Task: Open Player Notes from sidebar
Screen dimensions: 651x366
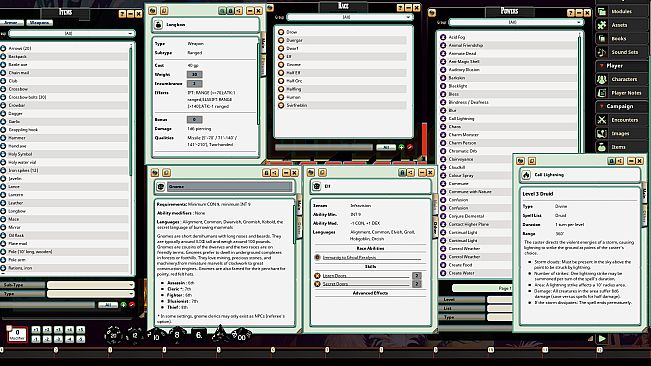Action: coord(621,93)
